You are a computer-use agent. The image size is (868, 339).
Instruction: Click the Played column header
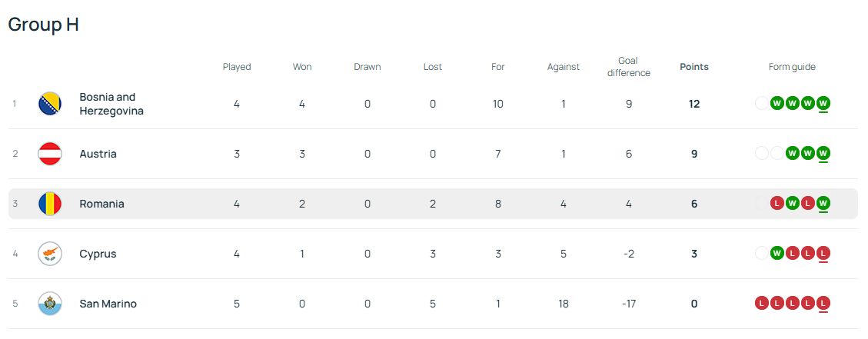(x=237, y=67)
